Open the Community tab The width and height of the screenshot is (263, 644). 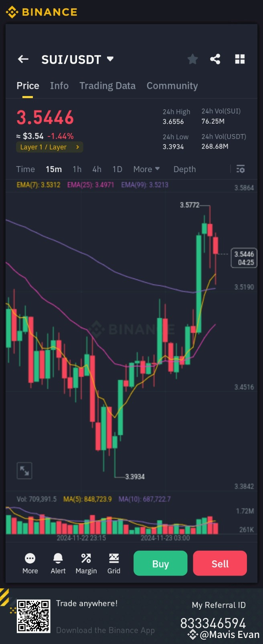(x=172, y=85)
